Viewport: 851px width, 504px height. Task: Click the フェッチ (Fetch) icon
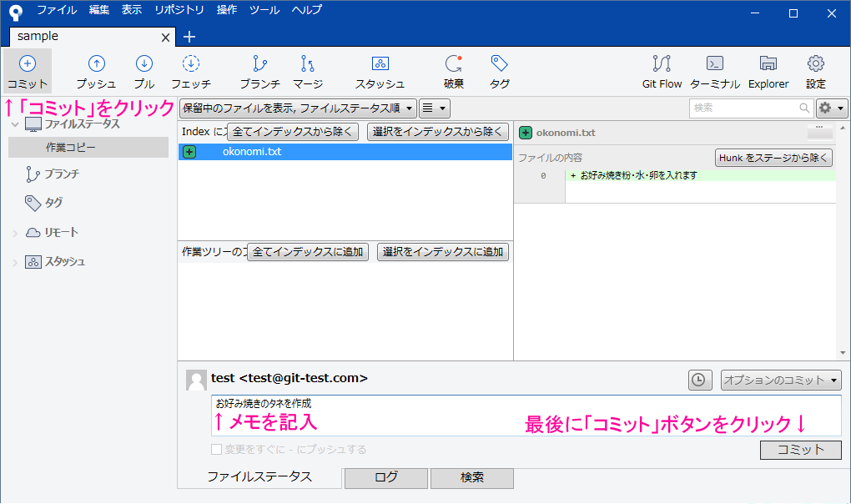click(x=191, y=70)
